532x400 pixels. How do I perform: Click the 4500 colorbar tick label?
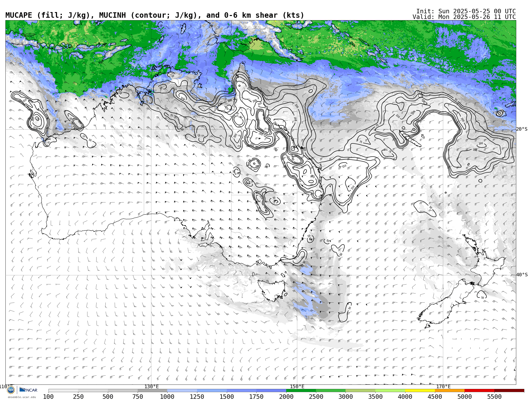435,397
